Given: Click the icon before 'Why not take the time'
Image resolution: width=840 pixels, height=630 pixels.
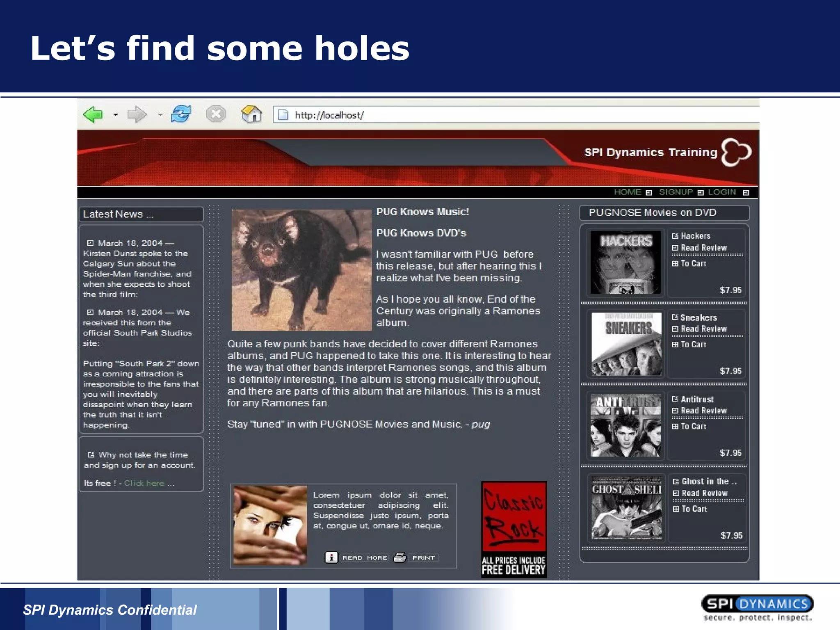Looking at the screenshot, I should click(91, 454).
